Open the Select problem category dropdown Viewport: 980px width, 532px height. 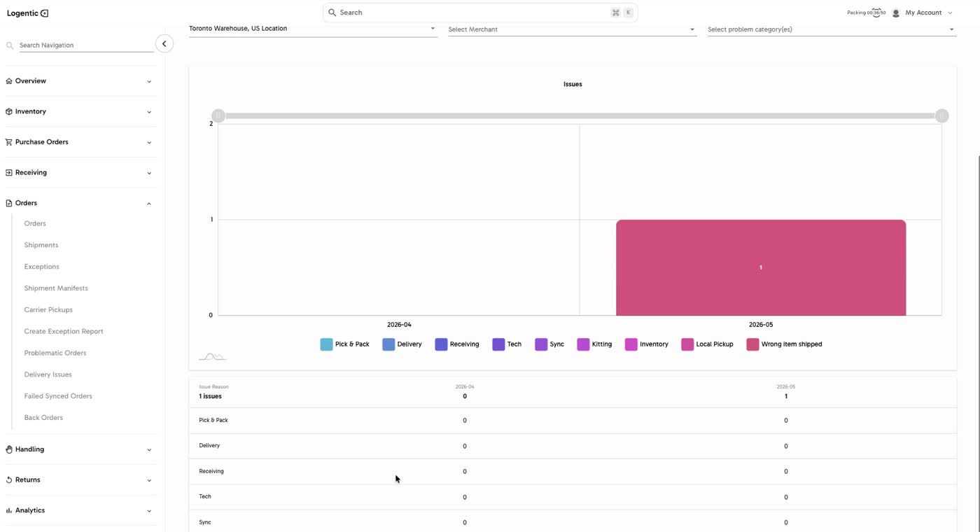[832, 29]
